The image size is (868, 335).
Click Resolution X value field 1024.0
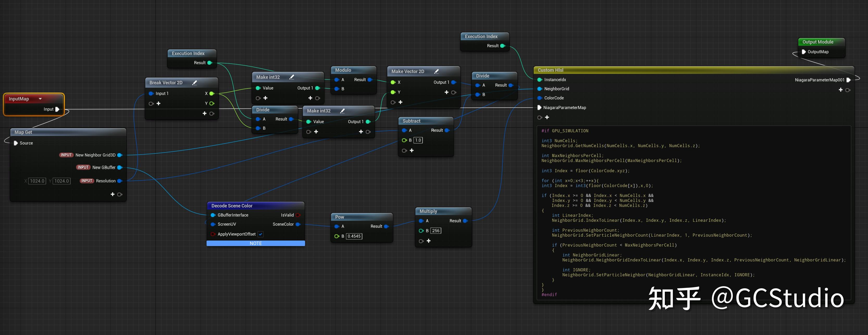[37, 181]
